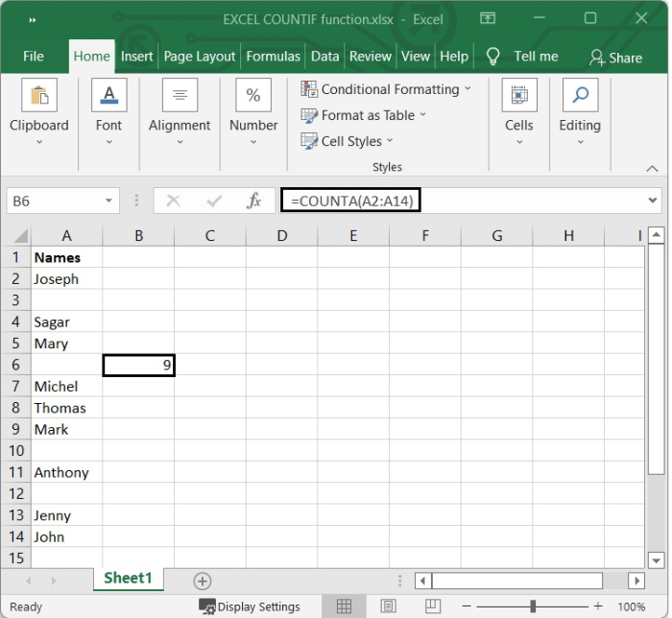Click the vertical scrollbar up arrow

(x=656, y=235)
